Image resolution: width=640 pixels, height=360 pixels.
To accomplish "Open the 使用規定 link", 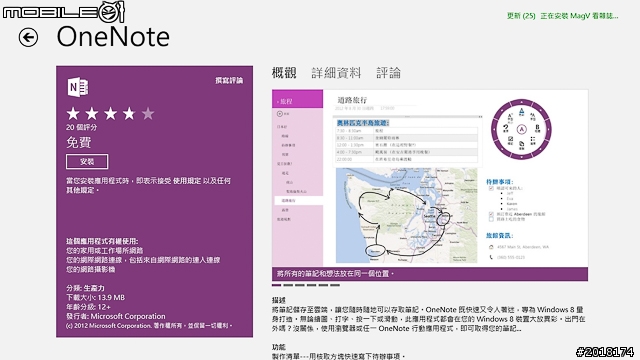I will [188, 180].
